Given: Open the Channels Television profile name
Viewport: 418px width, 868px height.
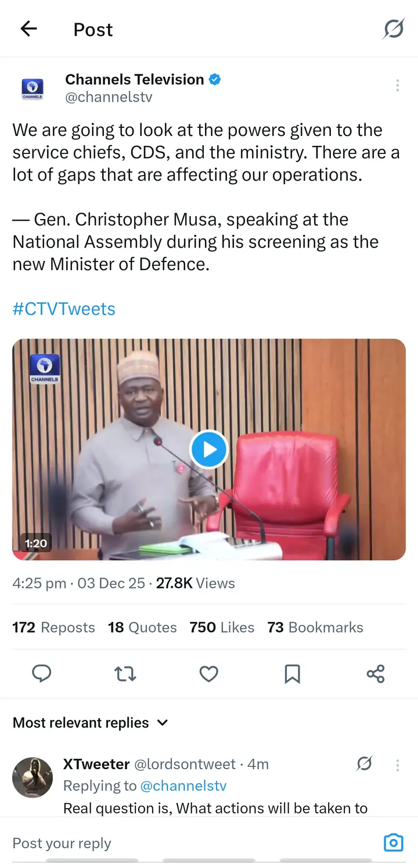Looking at the screenshot, I should pyautogui.click(x=135, y=79).
